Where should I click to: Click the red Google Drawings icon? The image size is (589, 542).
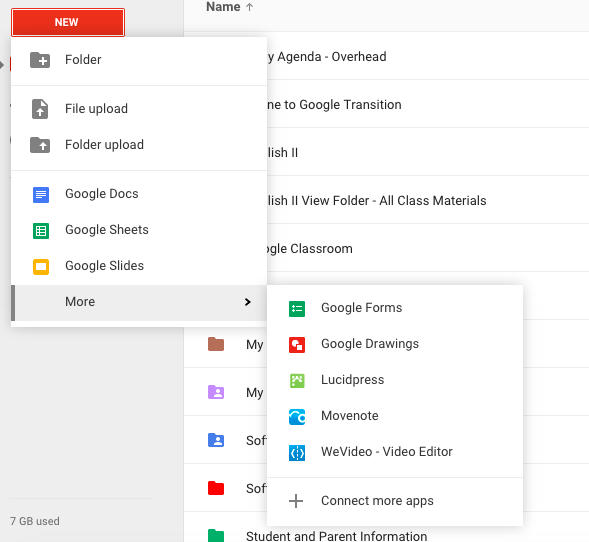pos(297,345)
